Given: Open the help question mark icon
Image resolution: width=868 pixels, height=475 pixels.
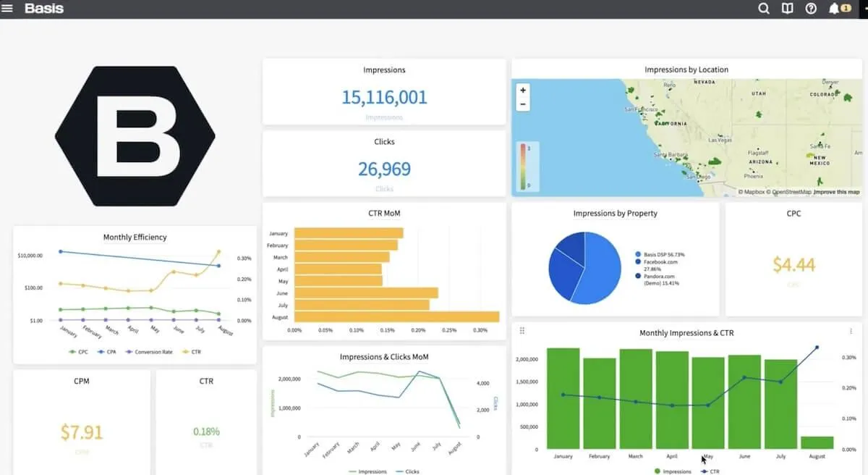Looking at the screenshot, I should [811, 9].
